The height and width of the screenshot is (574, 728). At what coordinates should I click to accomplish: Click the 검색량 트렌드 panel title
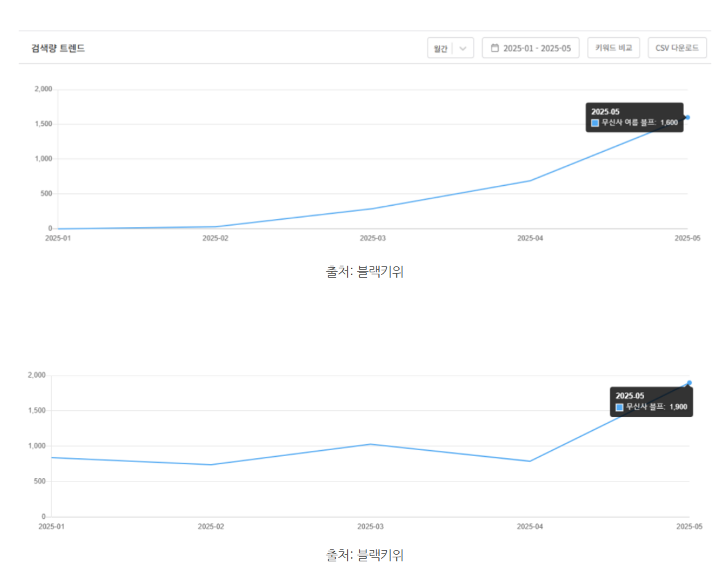click(x=58, y=49)
